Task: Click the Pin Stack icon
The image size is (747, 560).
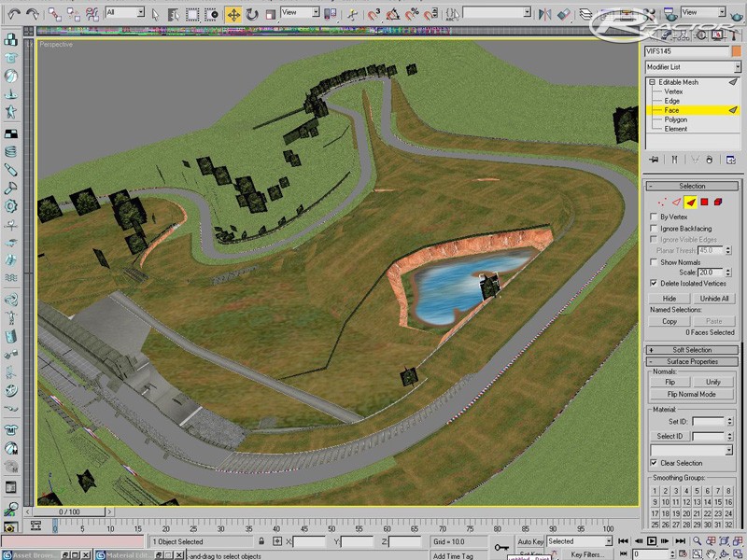Action: [x=655, y=159]
